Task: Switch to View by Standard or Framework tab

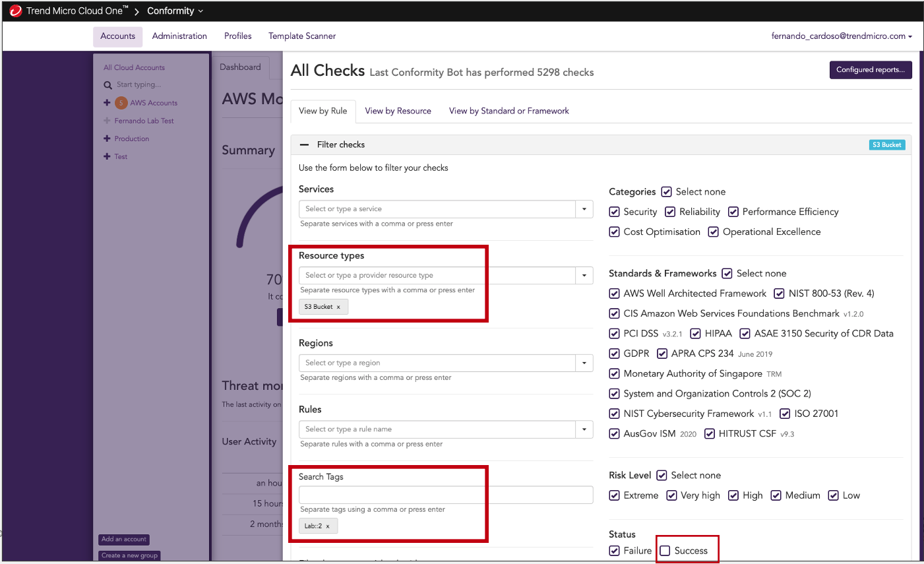Action: coord(509,111)
